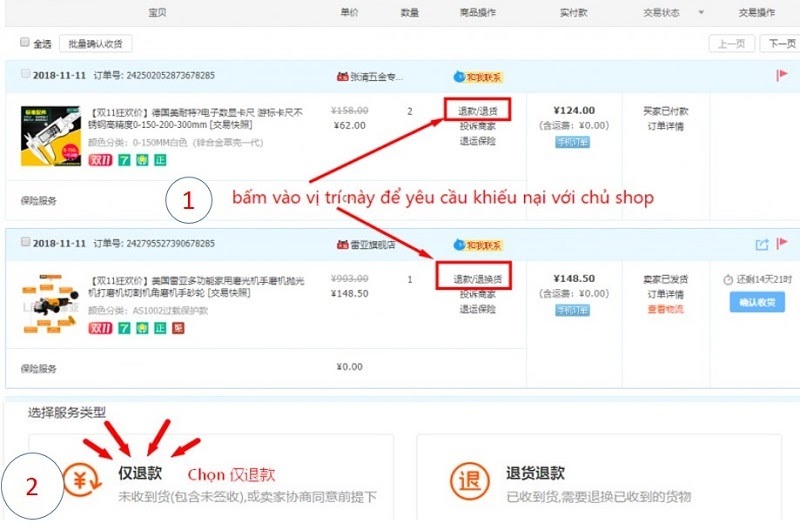The image size is (800, 529).
Task: Go to next page with 下一页
Action: click(x=779, y=44)
